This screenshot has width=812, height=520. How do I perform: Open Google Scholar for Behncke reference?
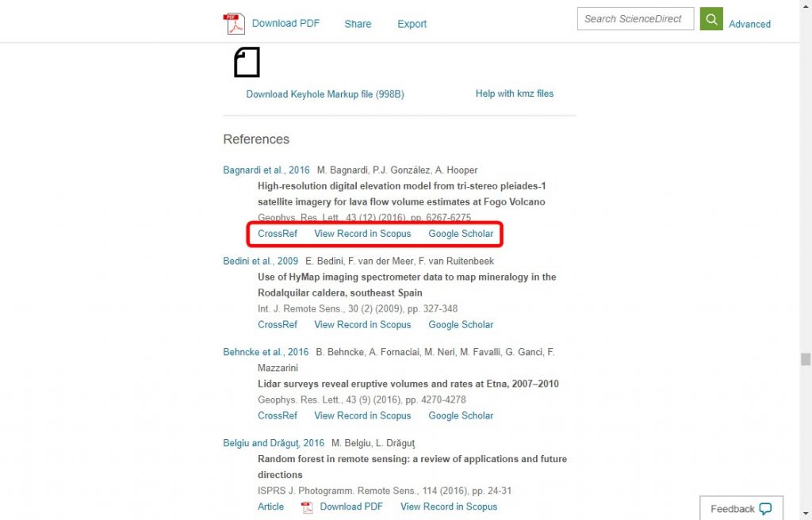pyautogui.click(x=461, y=416)
